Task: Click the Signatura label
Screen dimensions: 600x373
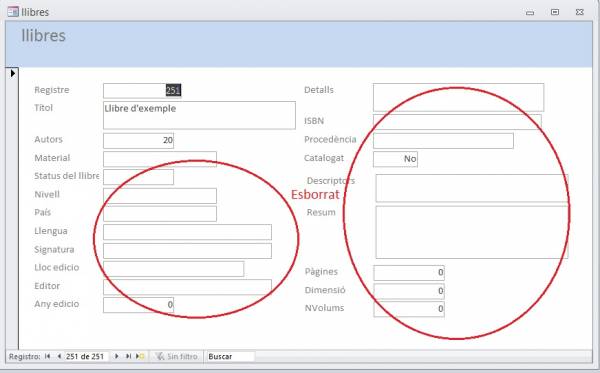Action: click(x=54, y=249)
